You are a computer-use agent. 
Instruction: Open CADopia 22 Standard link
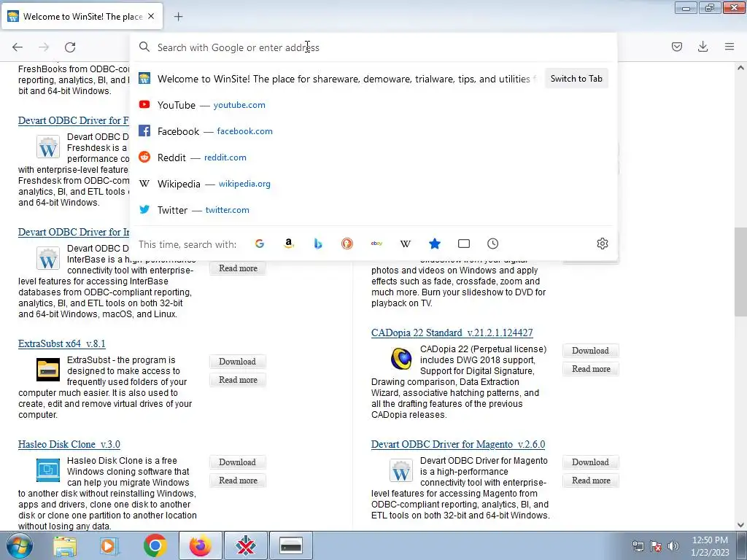click(452, 332)
